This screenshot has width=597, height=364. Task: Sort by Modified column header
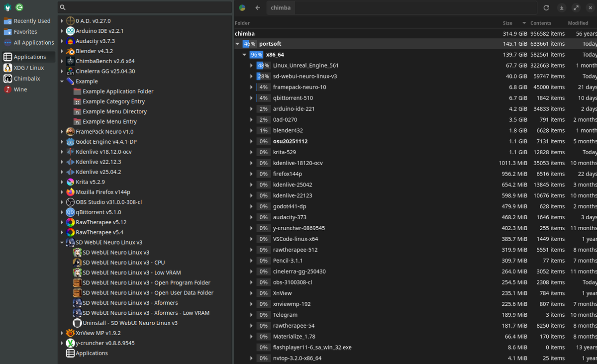pos(578,23)
